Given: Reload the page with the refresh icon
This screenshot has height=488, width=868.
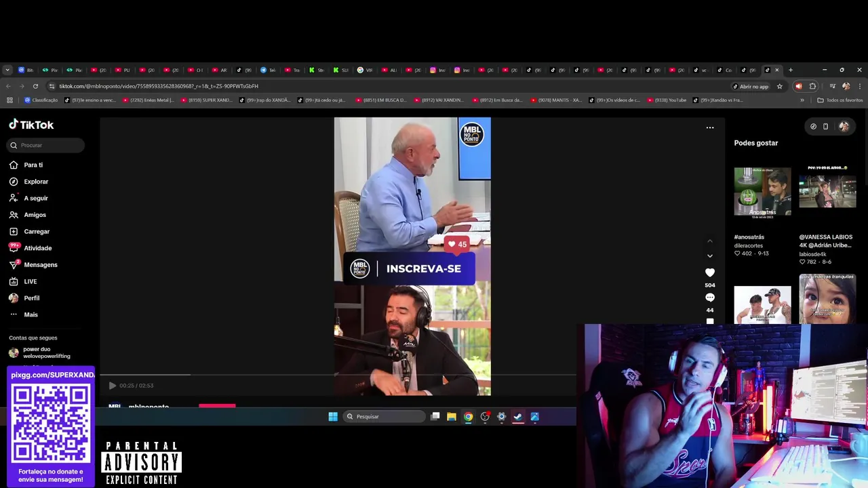Looking at the screenshot, I should coord(35,86).
